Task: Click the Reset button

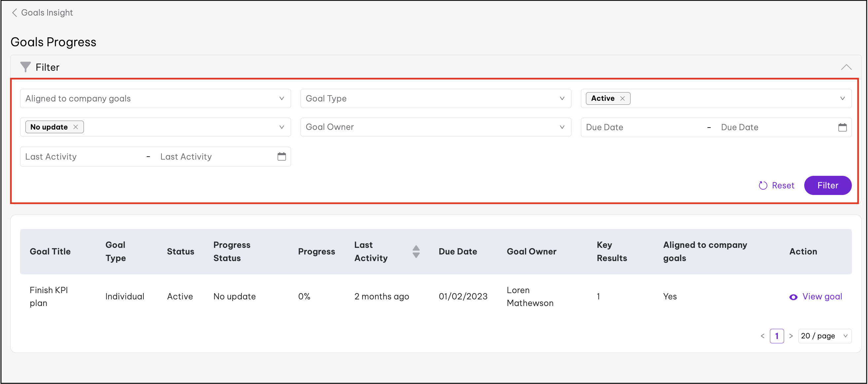Action: pyautogui.click(x=777, y=185)
